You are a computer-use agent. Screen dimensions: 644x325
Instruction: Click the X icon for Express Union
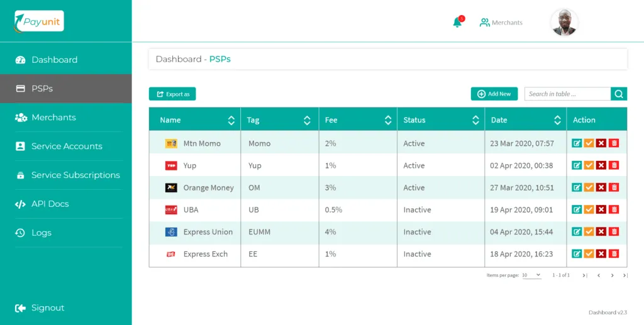tap(601, 232)
